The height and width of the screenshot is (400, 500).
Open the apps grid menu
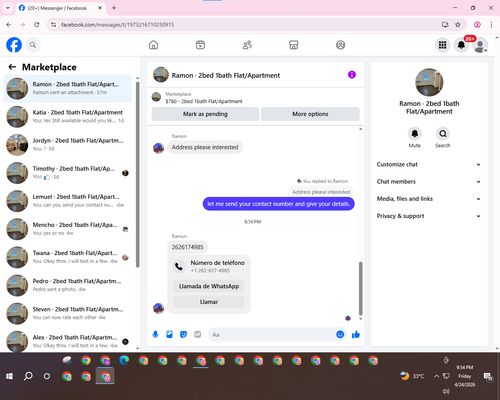tap(442, 45)
